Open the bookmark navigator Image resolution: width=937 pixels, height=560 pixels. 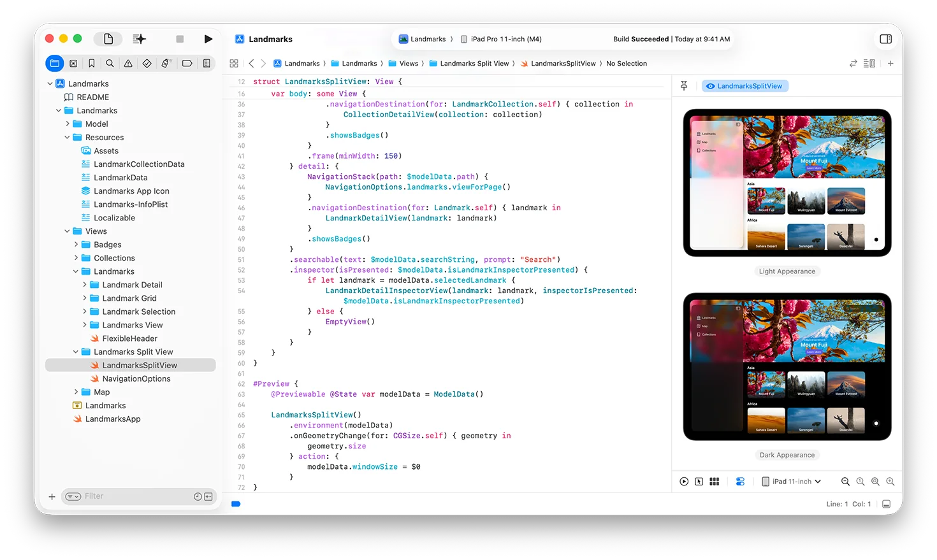tap(92, 63)
